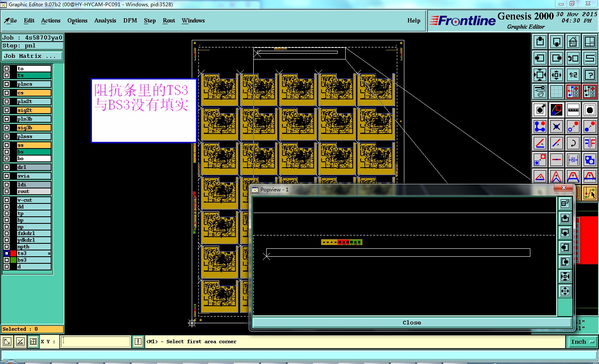599x364 pixels.
Task: Open the question mark help icon
Action: pos(590,75)
